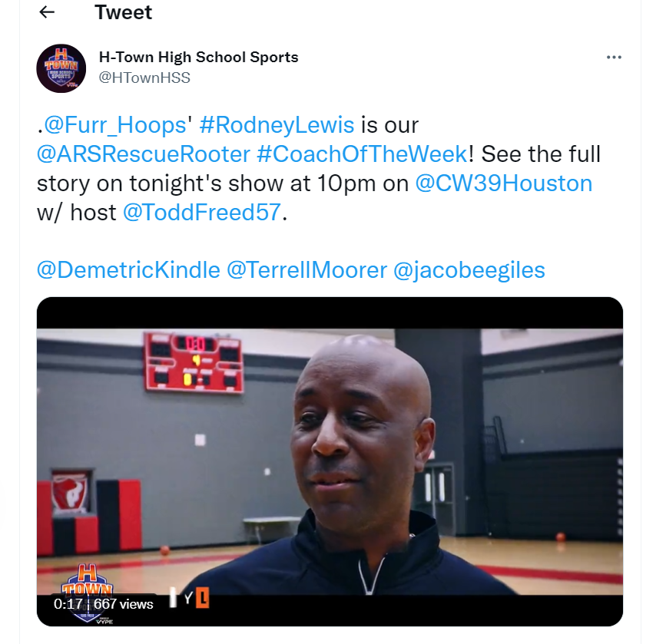Visit the @TerrellMoorer profile
Screen dimensions: 666x644
click(306, 270)
